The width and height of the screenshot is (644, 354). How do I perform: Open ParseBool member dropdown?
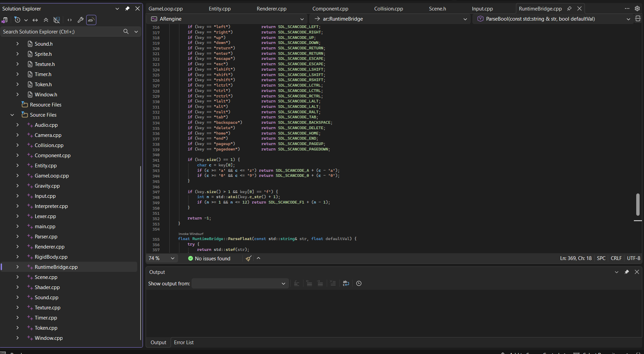(628, 19)
